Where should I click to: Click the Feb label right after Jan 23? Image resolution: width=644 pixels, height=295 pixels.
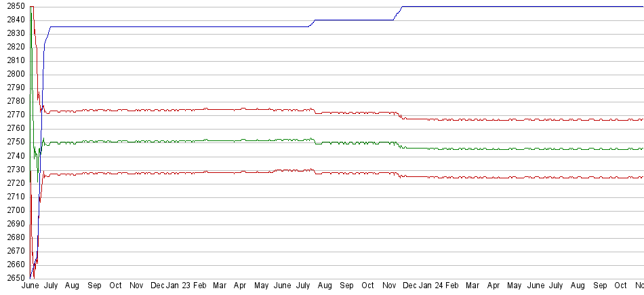pyautogui.click(x=200, y=287)
